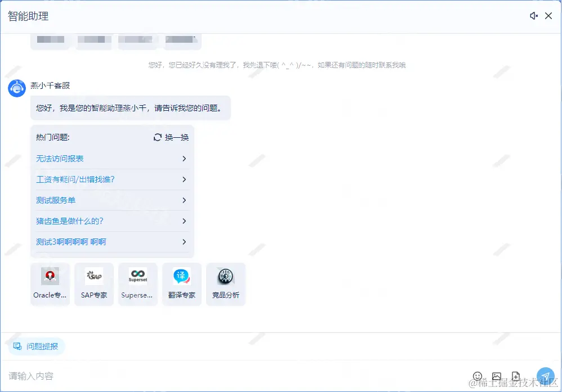This screenshot has width=562, height=392.
Task: Open the SAP专家 assistant
Action: pos(93,283)
